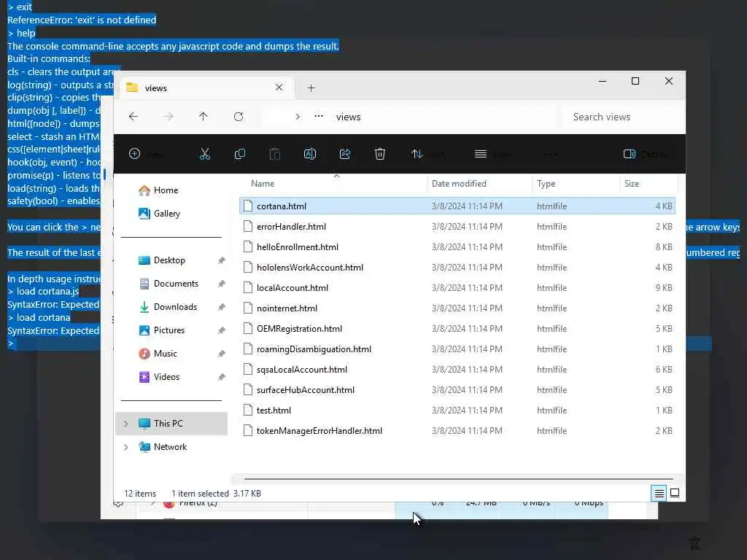Image resolution: width=747 pixels, height=560 pixels.
Task: Unpin Desktop via its pin icon
Action: tap(222, 260)
